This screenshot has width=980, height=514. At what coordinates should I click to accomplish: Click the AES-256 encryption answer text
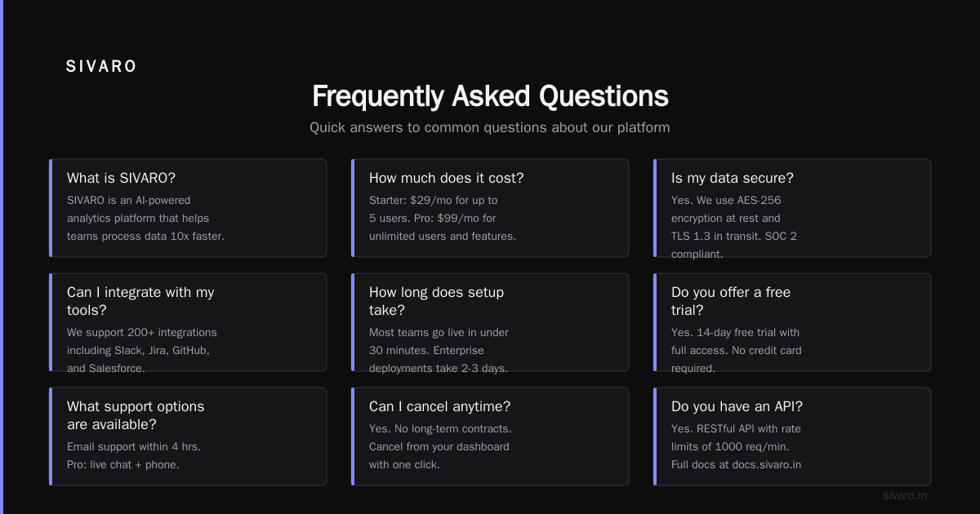pos(734,227)
